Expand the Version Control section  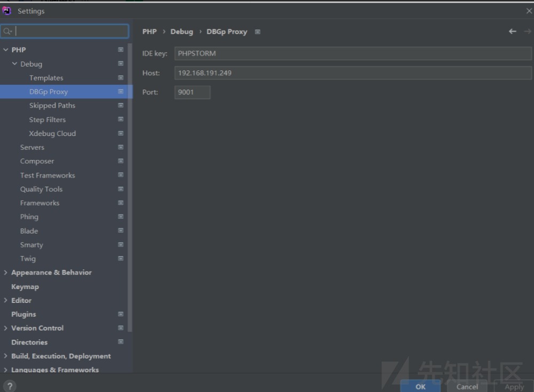[6, 328]
